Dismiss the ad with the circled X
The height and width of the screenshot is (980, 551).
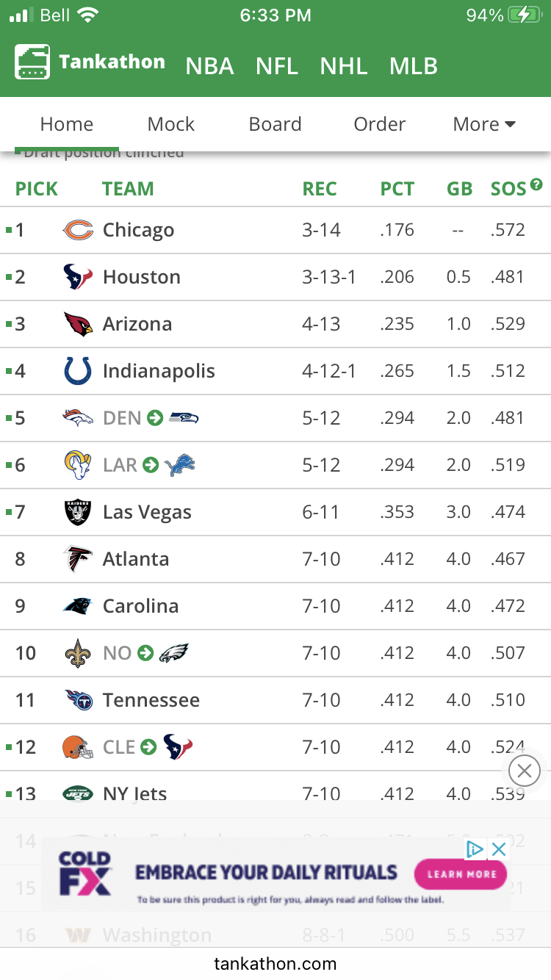[x=524, y=771]
